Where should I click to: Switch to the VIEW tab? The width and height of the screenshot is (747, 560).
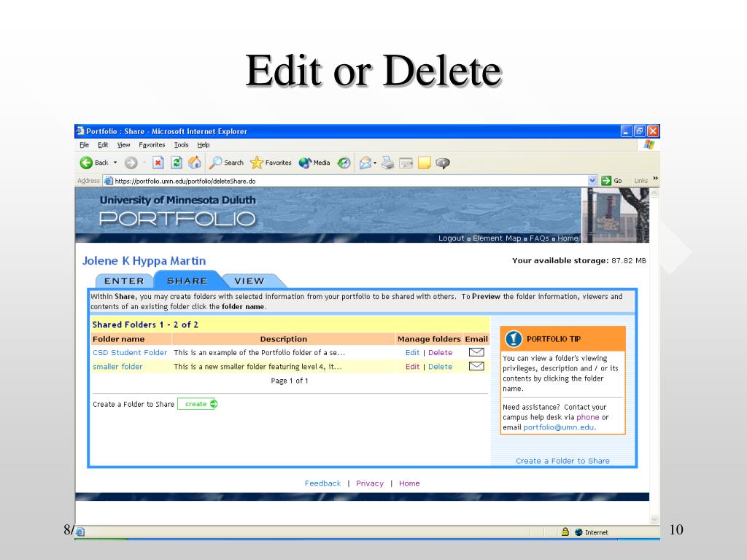[x=249, y=281]
